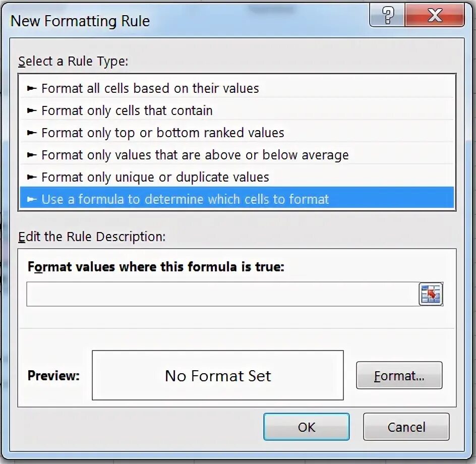This screenshot has height=464, width=476.
Task: Select 'Format all cells based on their values'
Action: pos(237,88)
